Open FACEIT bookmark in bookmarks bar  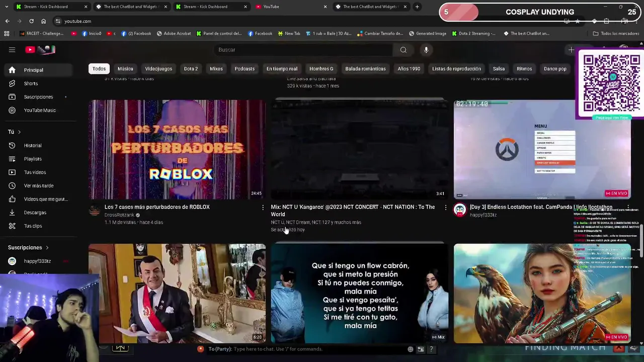[42, 34]
